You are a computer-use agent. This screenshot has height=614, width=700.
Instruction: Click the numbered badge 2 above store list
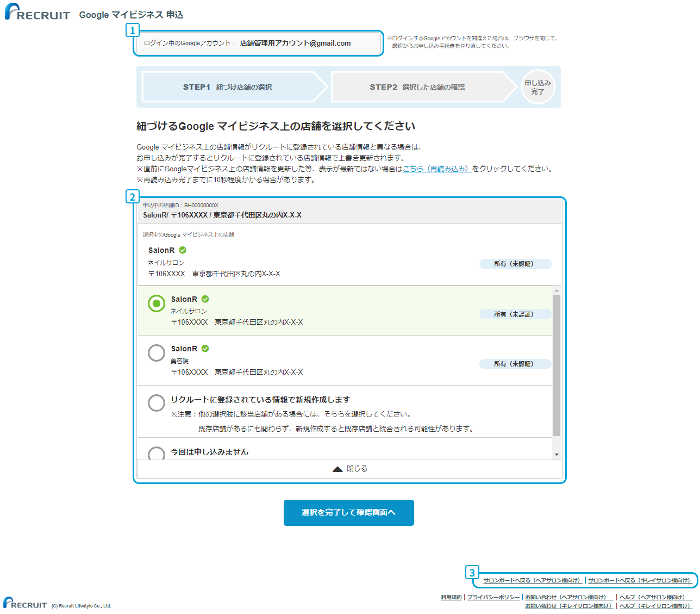click(132, 197)
